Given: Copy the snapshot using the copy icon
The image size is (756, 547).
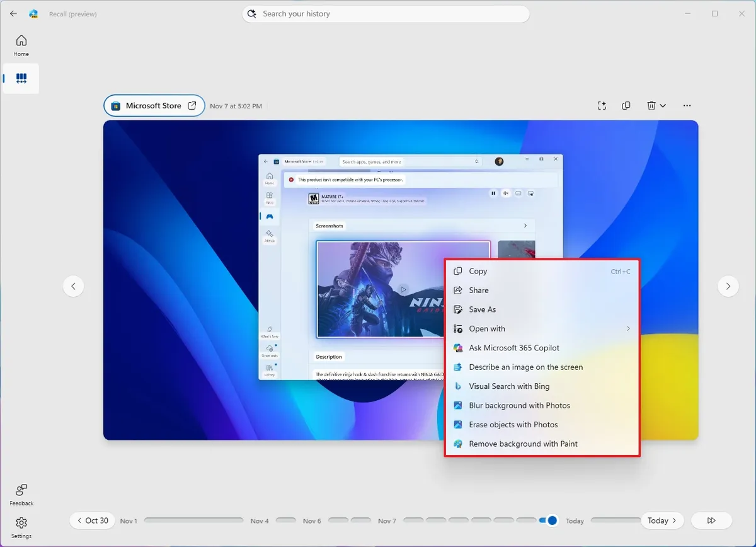Looking at the screenshot, I should (x=626, y=105).
